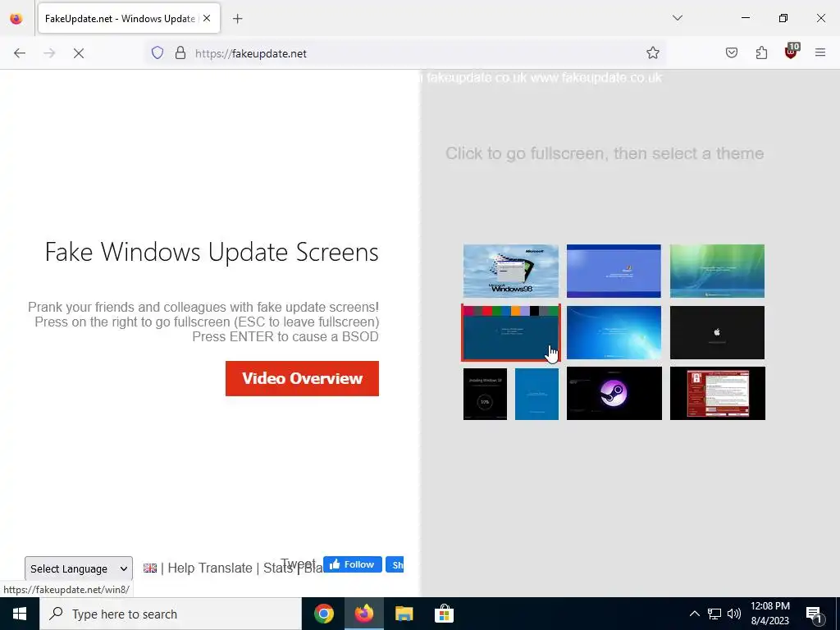List all tabs with the chevron
This screenshot has height=630, width=840.
[x=678, y=18]
